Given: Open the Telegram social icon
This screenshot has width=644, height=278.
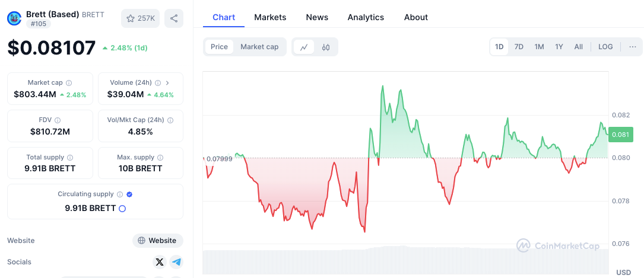Looking at the screenshot, I should 176,261.
